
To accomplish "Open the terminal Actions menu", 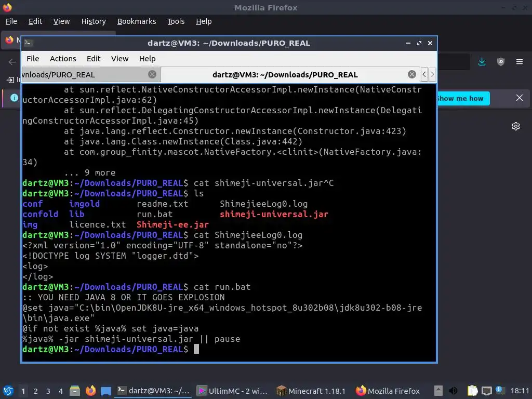I will [x=63, y=59].
